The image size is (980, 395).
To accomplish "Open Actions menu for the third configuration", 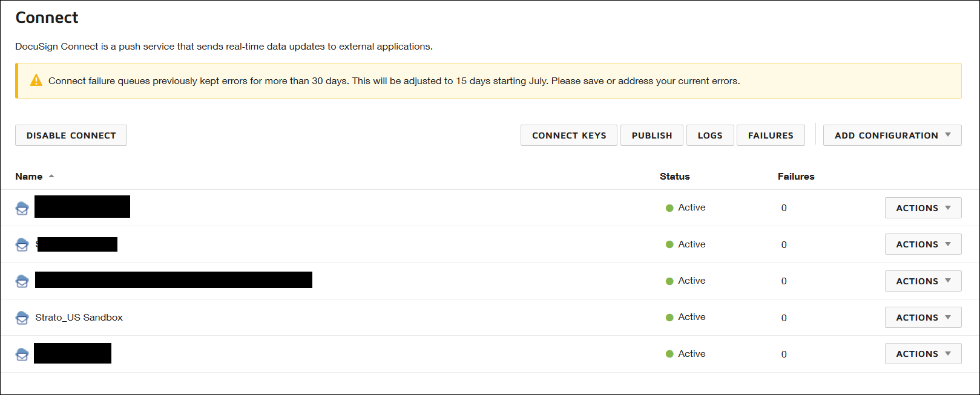I will [922, 281].
